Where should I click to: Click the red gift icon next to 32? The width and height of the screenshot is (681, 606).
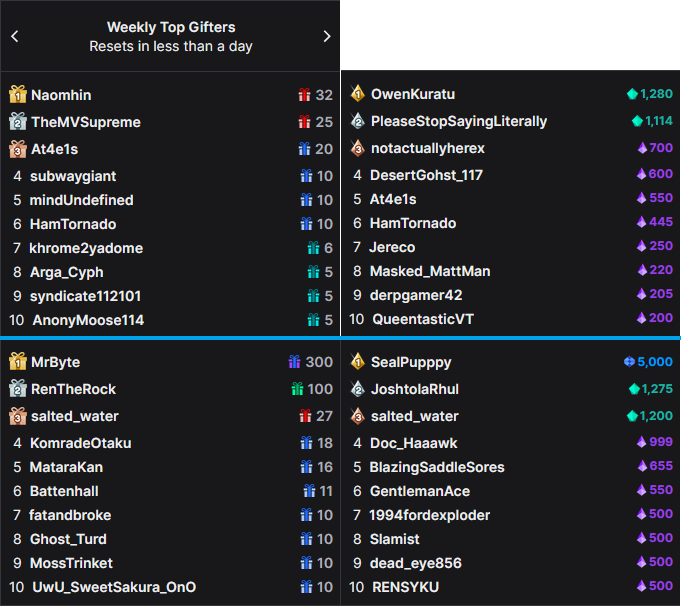click(x=304, y=95)
